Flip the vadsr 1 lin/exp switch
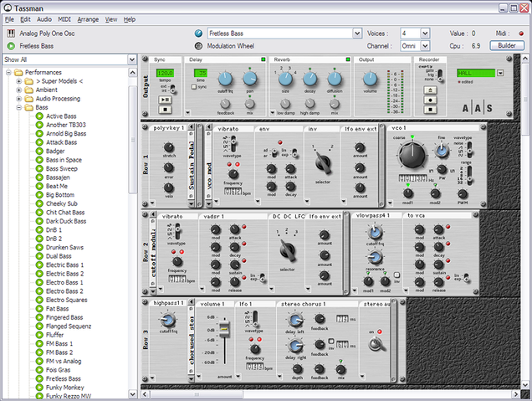The height and width of the screenshot is (401, 532). tap(262, 277)
